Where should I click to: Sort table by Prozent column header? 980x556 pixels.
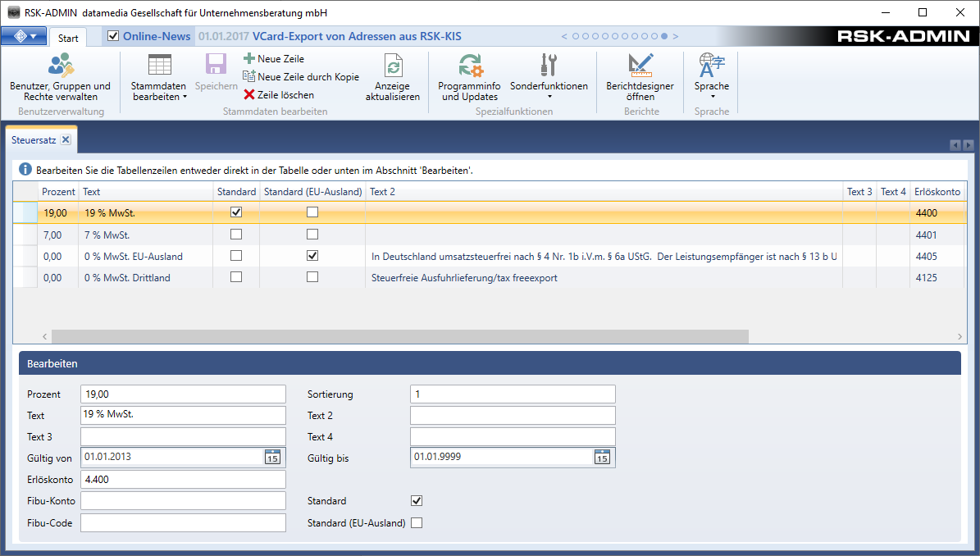click(58, 192)
